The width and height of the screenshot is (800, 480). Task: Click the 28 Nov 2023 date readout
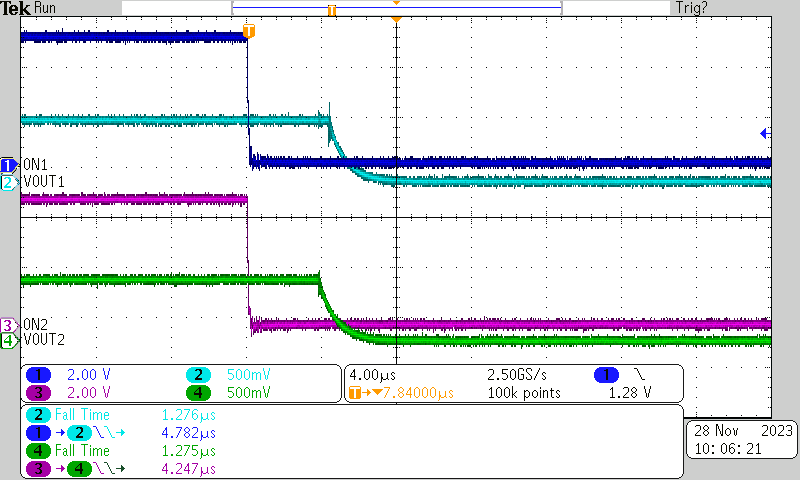(743, 431)
